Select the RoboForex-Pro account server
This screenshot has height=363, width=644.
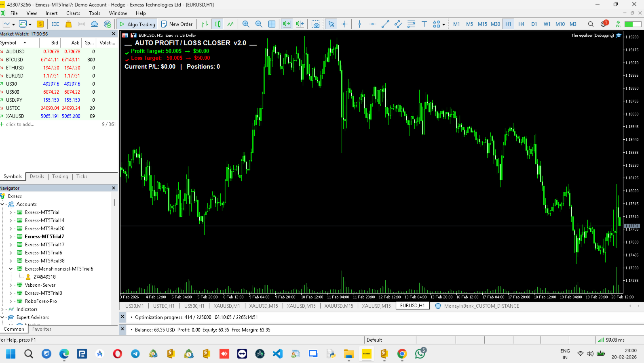pos(41,301)
